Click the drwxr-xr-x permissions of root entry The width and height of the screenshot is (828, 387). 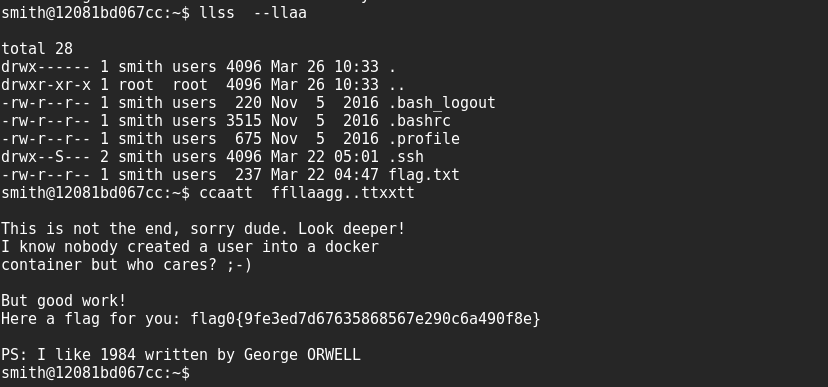coord(46,85)
